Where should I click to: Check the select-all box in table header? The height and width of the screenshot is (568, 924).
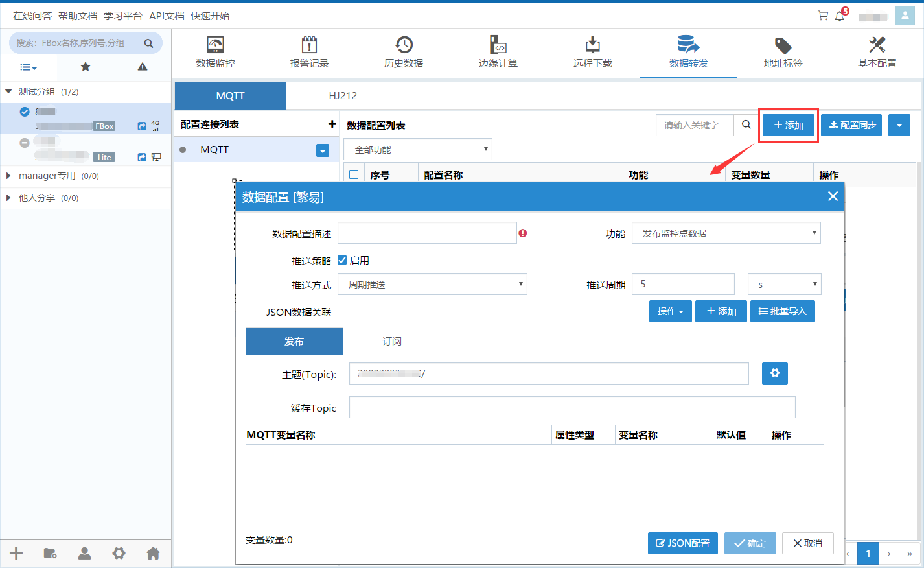354,174
